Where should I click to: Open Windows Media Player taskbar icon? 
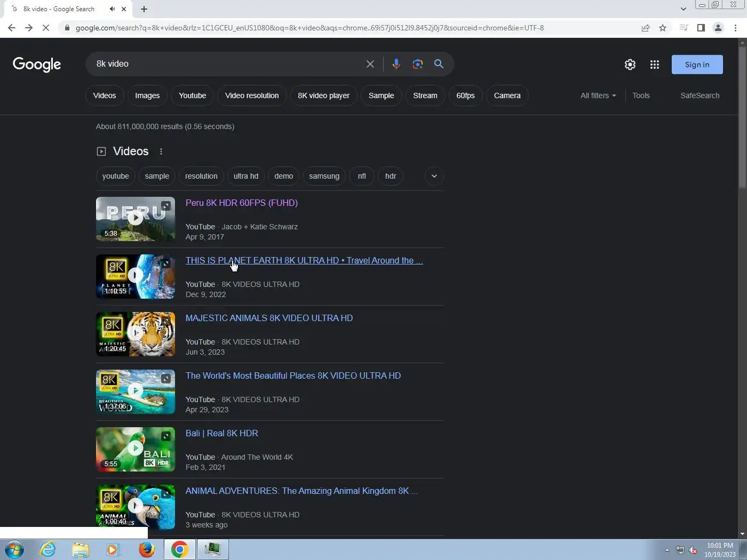(113, 549)
